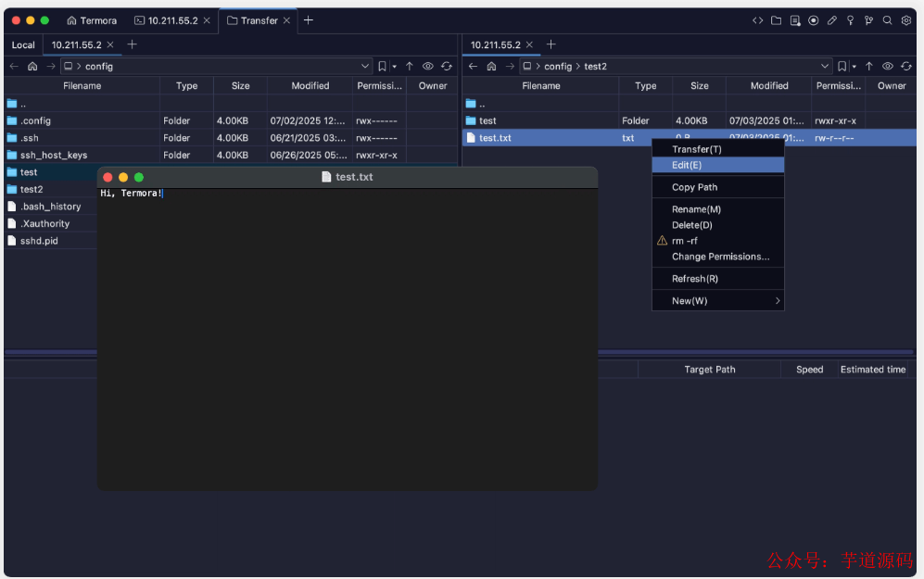924x579 pixels.
Task: Switch to the Termora home tab
Action: coord(92,20)
